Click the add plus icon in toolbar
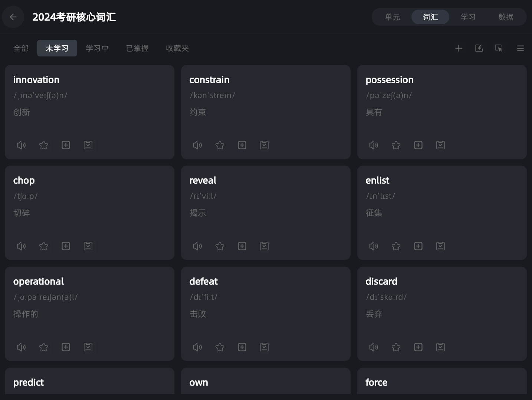The image size is (532, 400). coord(459,48)
